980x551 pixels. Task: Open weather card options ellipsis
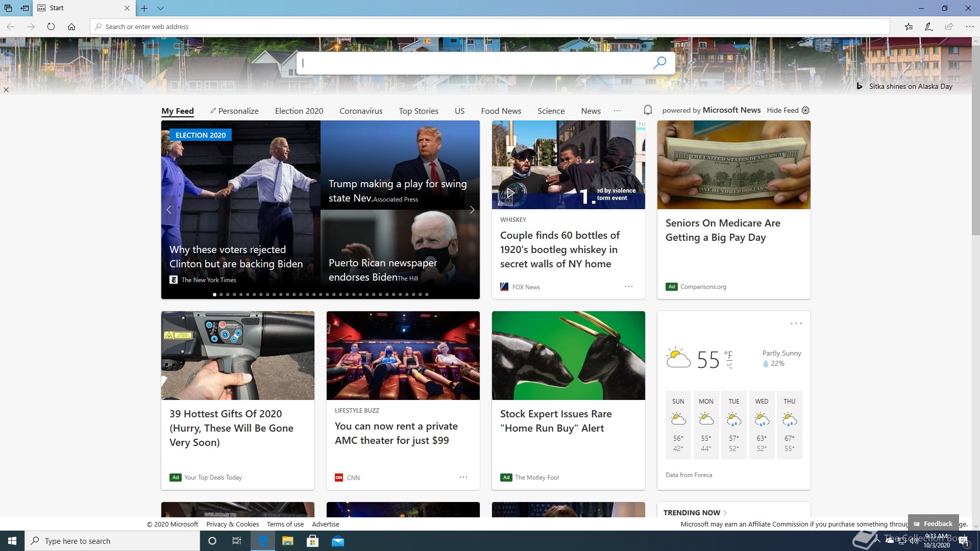tap(796, 323)
